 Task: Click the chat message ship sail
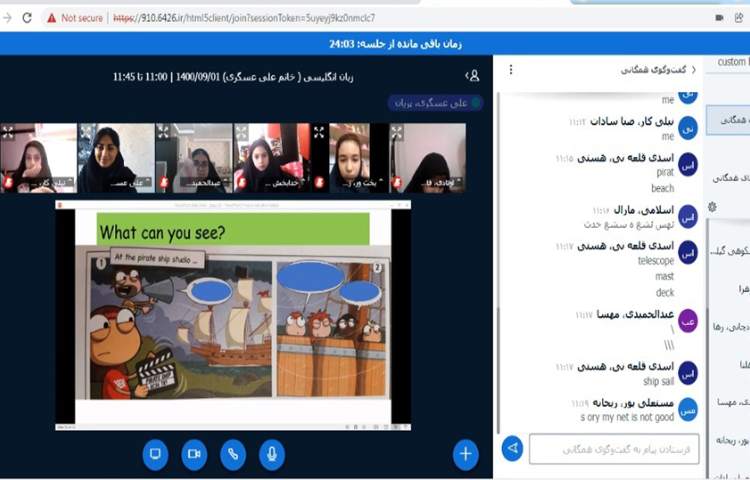tap(658, 381)
